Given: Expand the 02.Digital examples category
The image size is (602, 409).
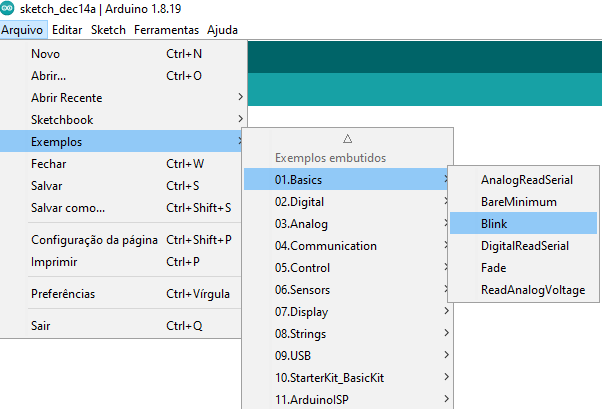Looking at the screenshot, I should [x=347, y=202].
